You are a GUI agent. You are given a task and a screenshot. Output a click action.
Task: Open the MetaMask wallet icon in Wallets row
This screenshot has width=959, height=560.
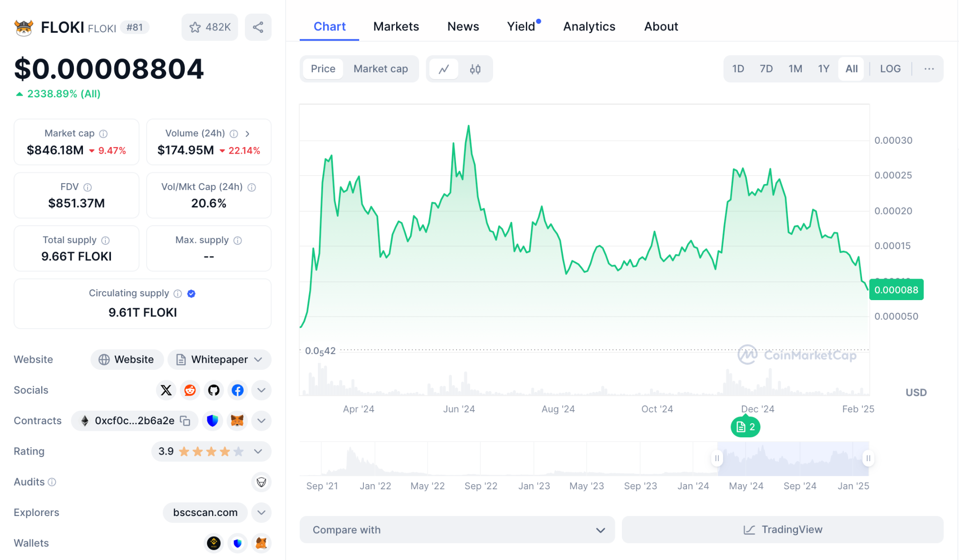tap(261, 543)
